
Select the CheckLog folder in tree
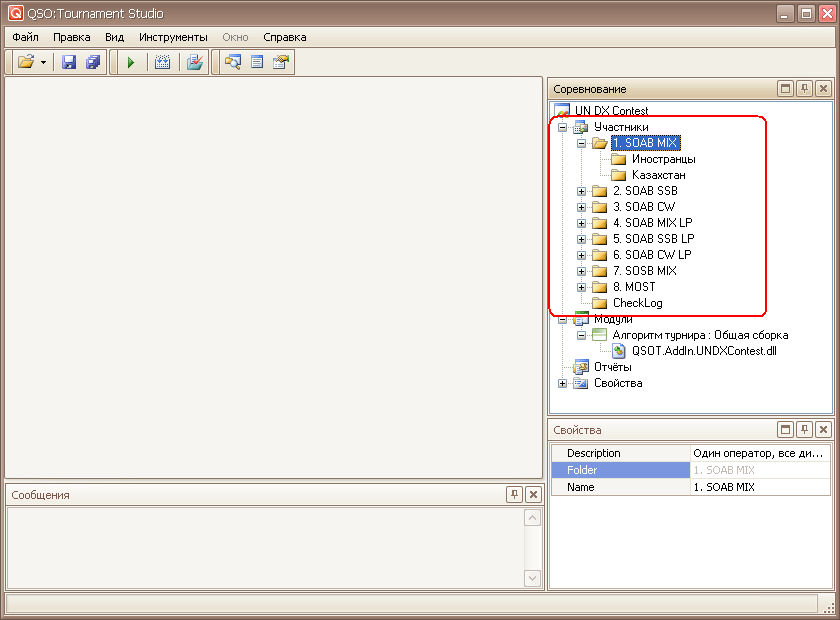[637, 303]
